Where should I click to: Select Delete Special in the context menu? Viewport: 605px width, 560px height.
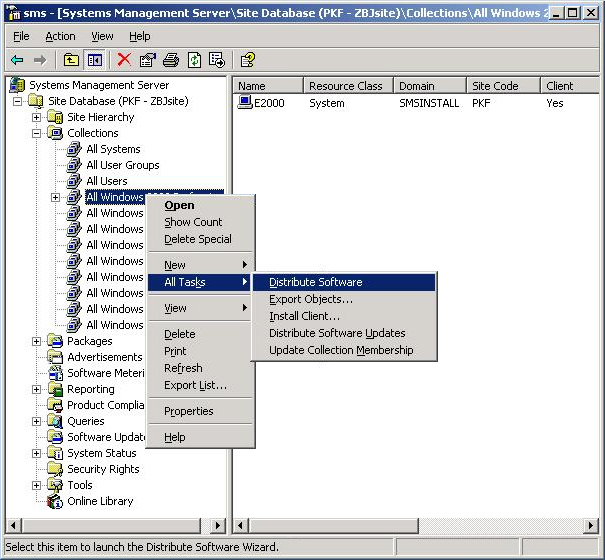pyautogui.click(x=200, y=239)
